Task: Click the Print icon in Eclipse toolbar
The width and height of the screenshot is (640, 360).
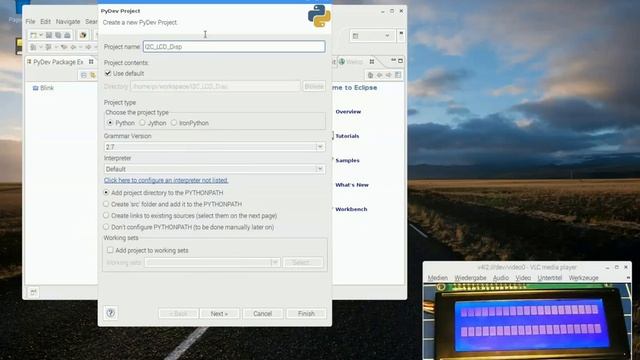Action: (x=67, y=36)
